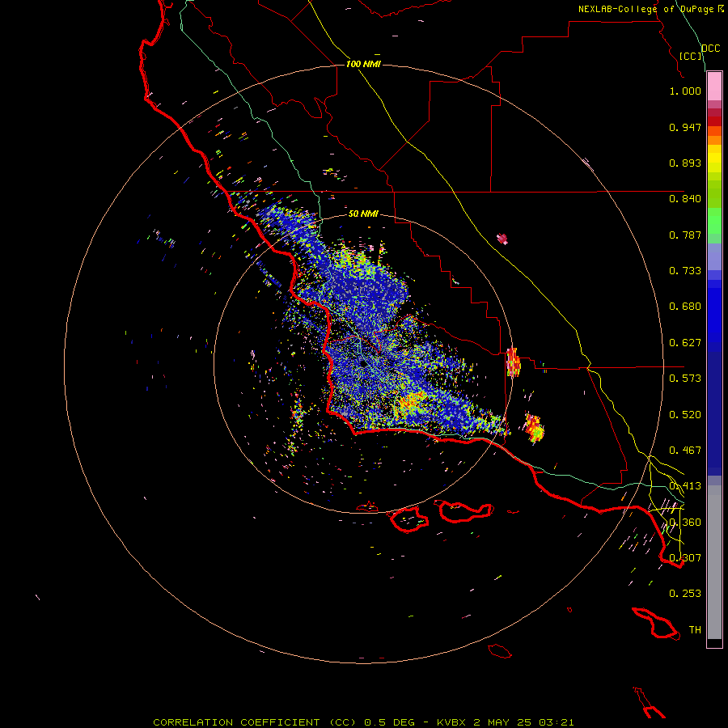The width and height of the screenshot is (728, 728).
Task: Select the 1.000 legend value
Action: coord(685,91)
